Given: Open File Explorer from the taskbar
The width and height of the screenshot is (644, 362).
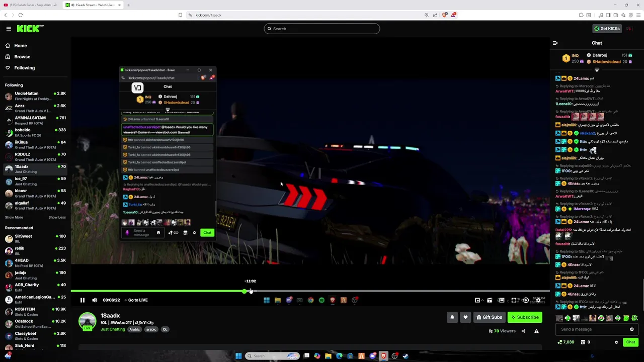Looking at the screenshot, I should [328, 356].
